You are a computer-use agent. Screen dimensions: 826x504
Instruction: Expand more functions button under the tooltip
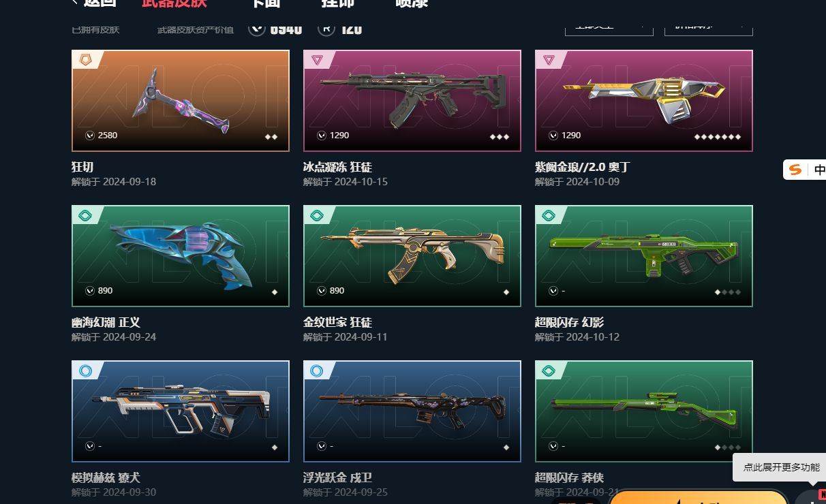click(x=810, y=497)
